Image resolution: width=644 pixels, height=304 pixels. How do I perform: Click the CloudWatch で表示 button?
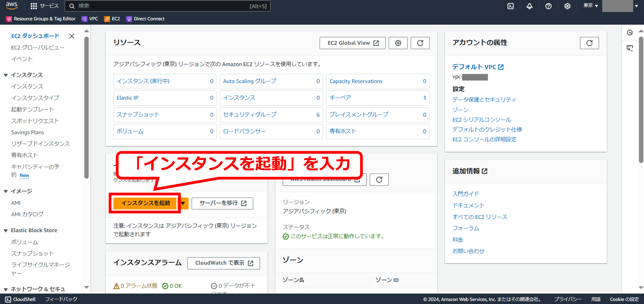point(224,263)
